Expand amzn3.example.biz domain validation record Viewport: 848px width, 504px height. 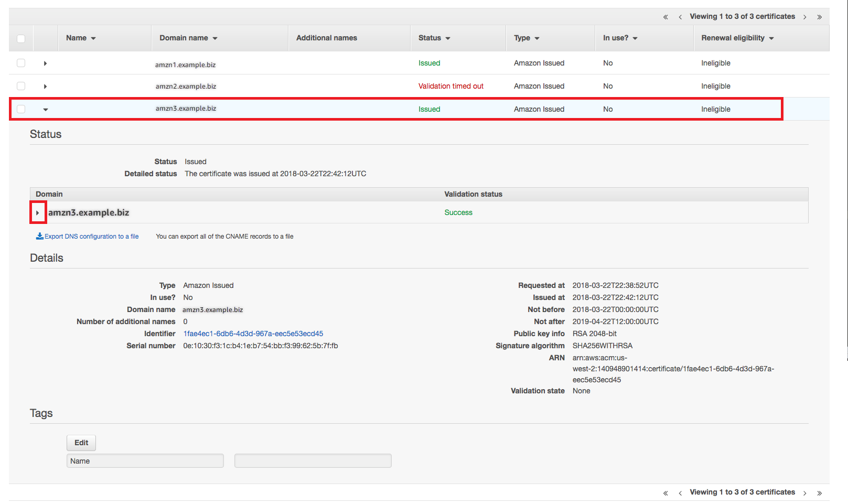pyautogui.click(x=37, y=212)
